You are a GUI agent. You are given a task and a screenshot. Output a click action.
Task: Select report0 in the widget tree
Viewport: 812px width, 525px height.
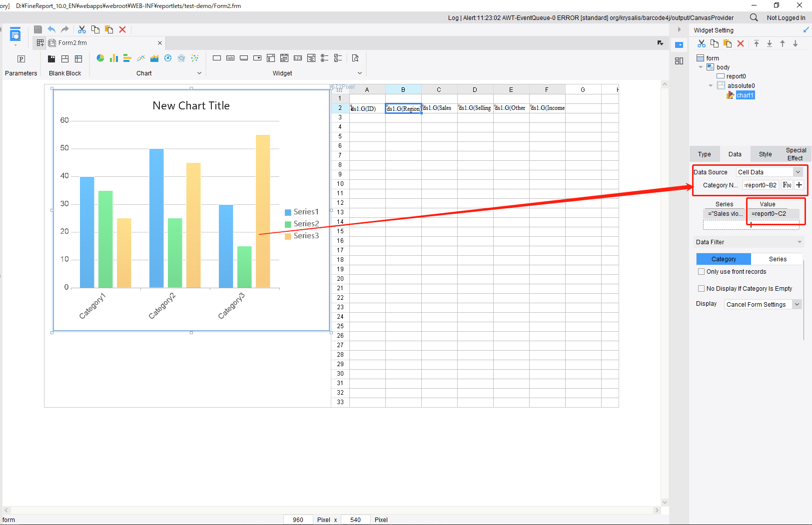736,76
